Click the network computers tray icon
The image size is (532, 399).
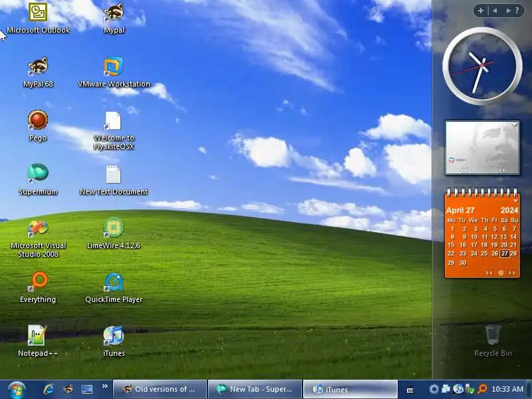click(x=446, y=389)
